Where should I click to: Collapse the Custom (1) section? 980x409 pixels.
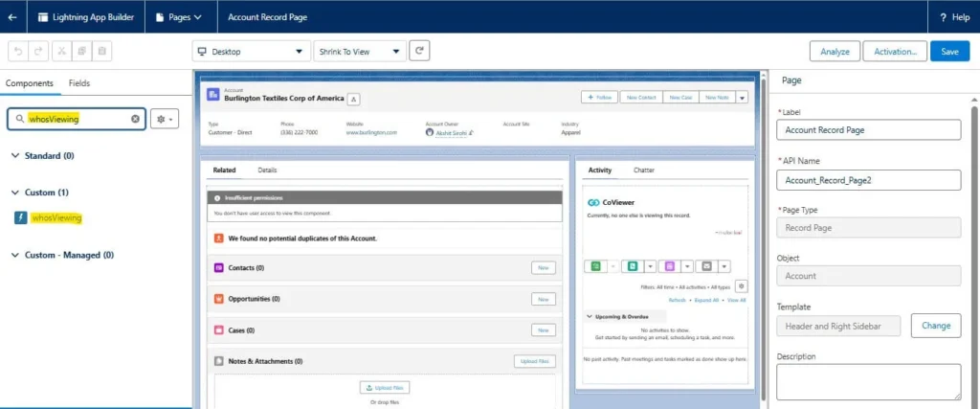[x=16, y=193]
